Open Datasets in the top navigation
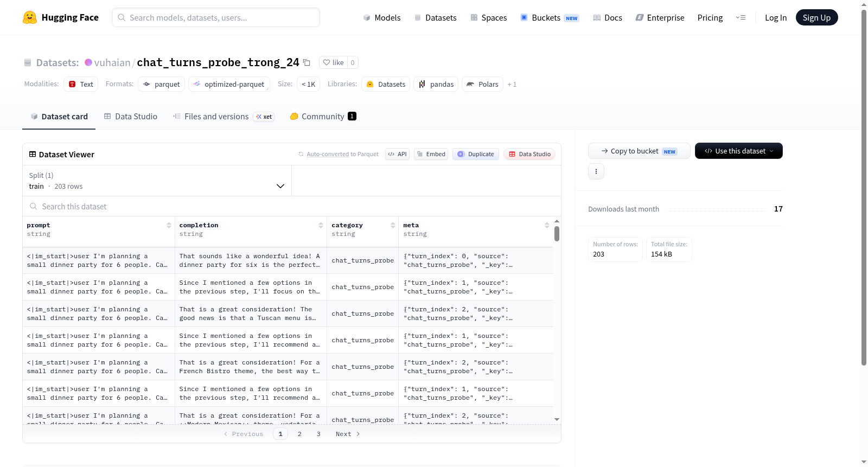This screenshot has height=467, width=868. click(x=435, y=17)
